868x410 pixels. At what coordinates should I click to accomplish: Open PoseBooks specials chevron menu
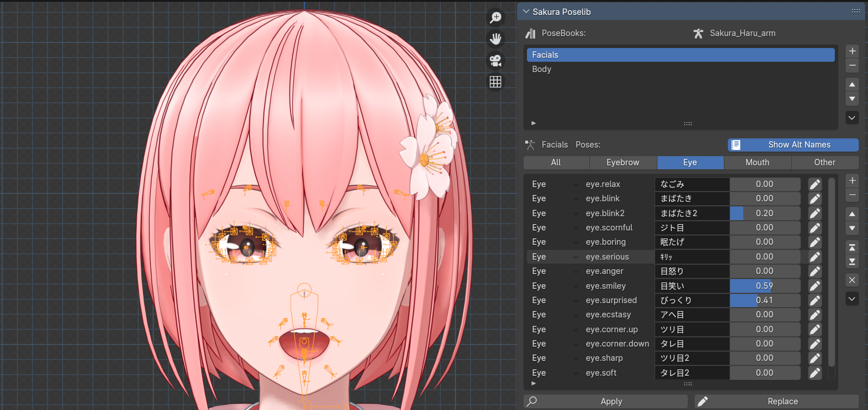coord(852,118)
